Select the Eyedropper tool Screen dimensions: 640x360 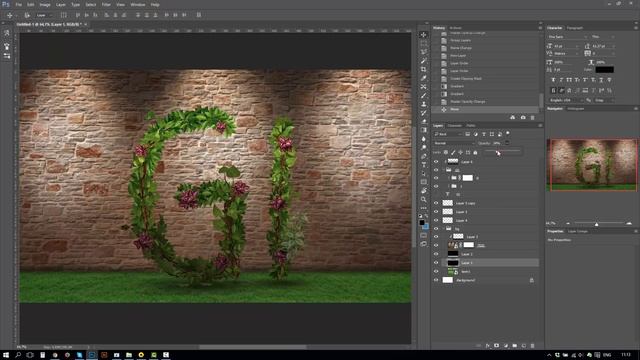[x=424, y=78]
